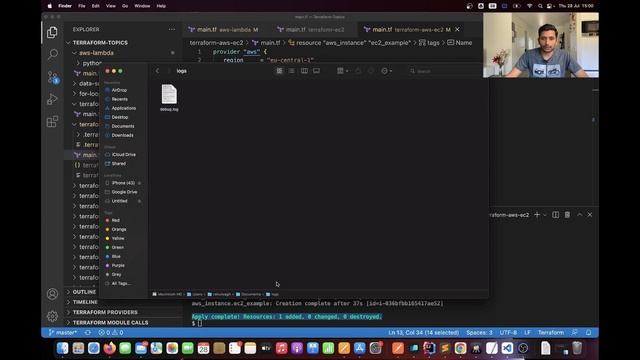Add a new terminal with plus icon
The width and height of the screenshot is (640, 360).
[x=537, y=215]
